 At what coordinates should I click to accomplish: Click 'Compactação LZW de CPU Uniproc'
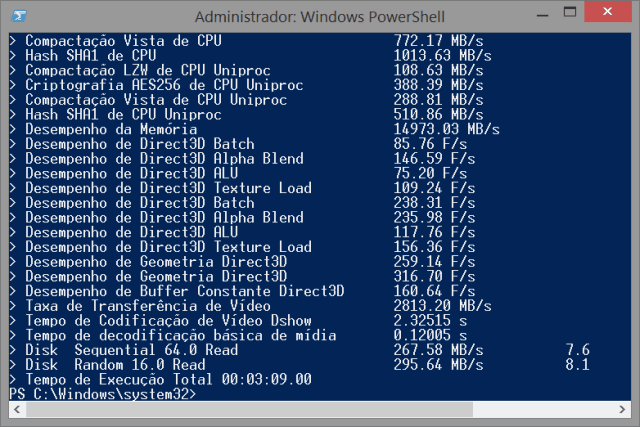pyautogui.click(x=148, y=70)
